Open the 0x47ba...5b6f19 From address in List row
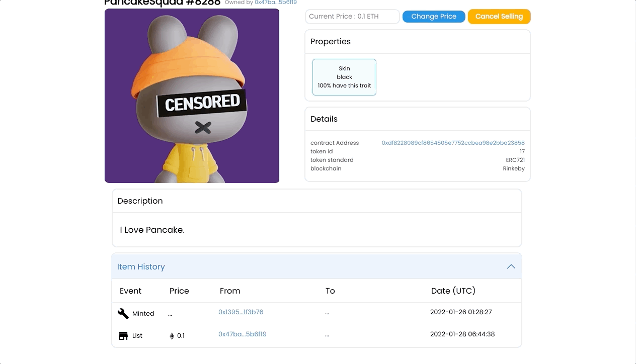 tap(243, 334)
